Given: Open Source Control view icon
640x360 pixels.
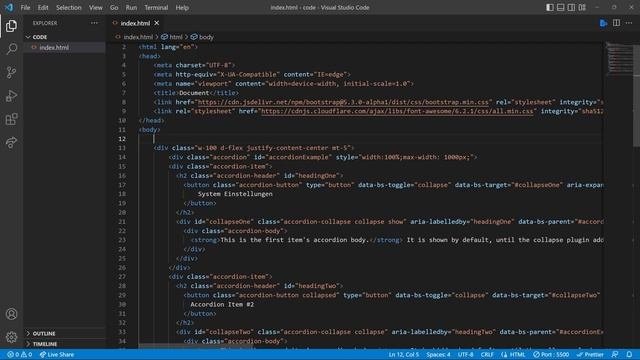Looking at the screenshot, I should 11,73.
